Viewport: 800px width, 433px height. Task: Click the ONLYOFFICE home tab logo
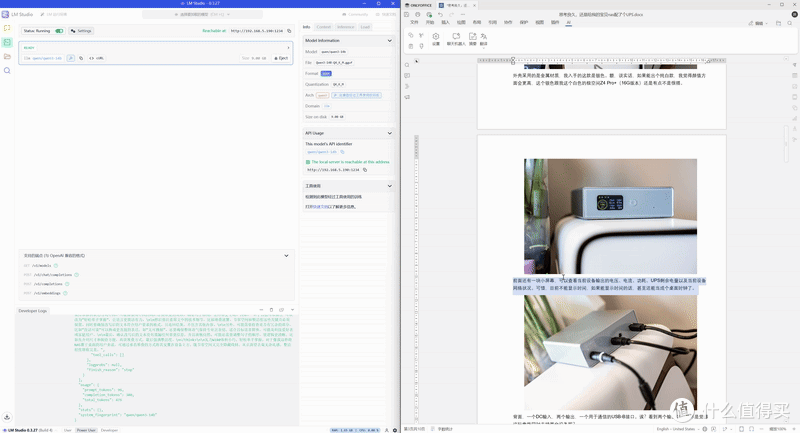pos(418,5)
